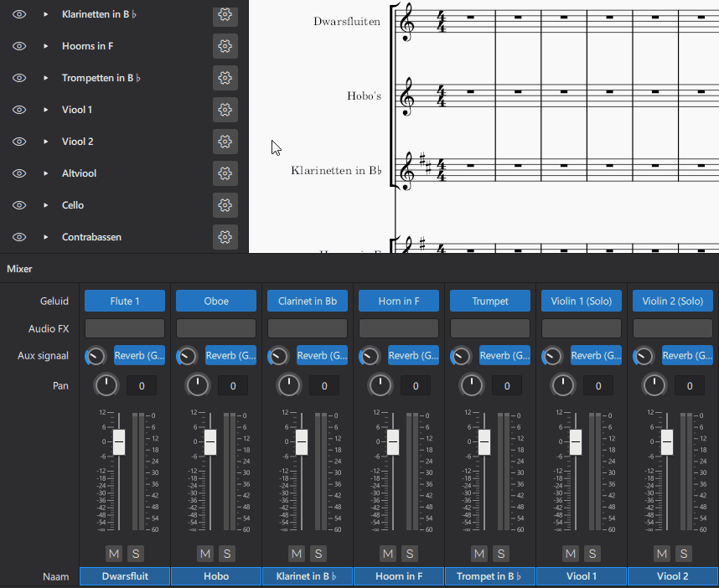Solo the Hoorn in F channel
719x588 pixels.
click(410, 554)
